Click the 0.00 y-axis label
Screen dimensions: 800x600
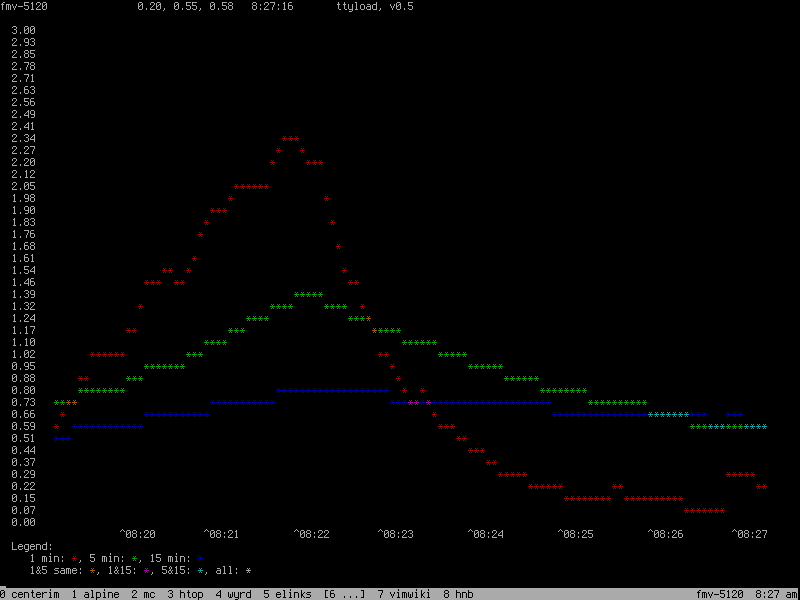(x=23, y=522)
